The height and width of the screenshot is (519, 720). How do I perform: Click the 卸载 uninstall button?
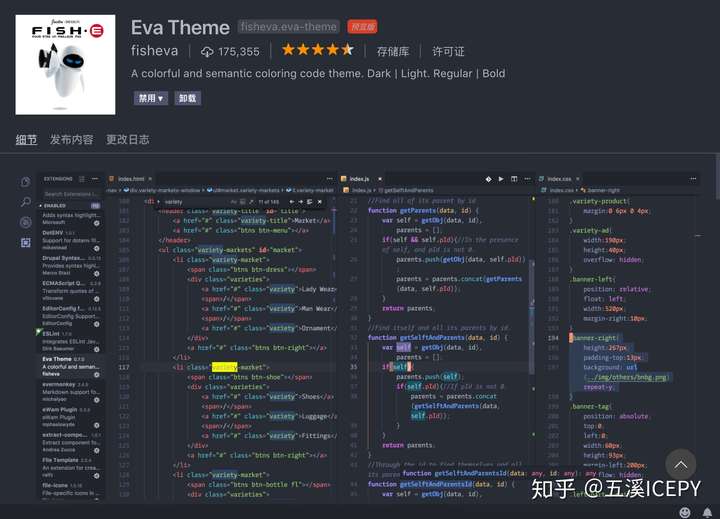(x=187, y=98)
